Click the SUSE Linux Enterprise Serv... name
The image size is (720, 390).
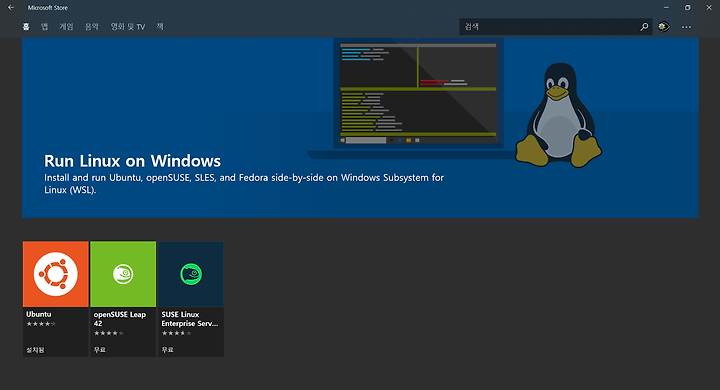click(x=190, y=319)
